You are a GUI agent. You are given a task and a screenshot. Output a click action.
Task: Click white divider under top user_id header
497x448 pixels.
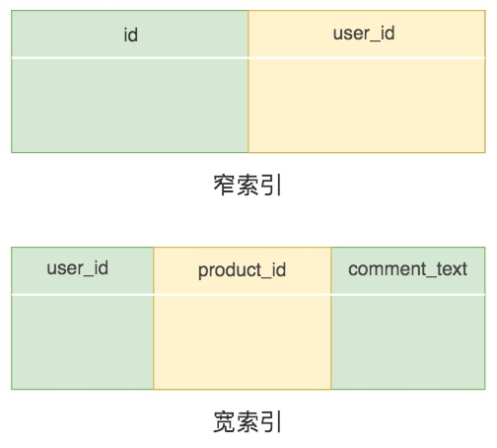(367, 58)
